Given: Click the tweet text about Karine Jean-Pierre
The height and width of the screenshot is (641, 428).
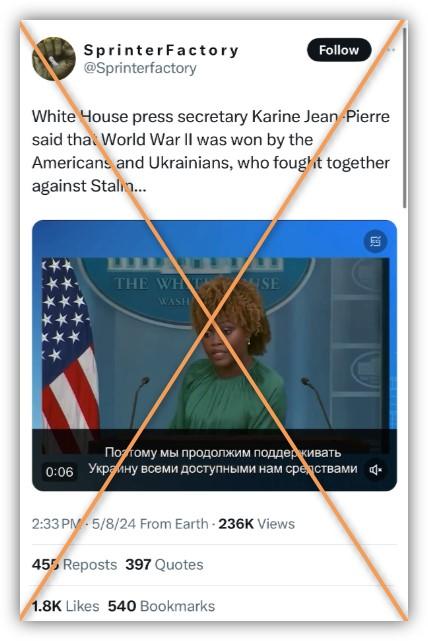Looking at the screenshot, I should point(211,151).
